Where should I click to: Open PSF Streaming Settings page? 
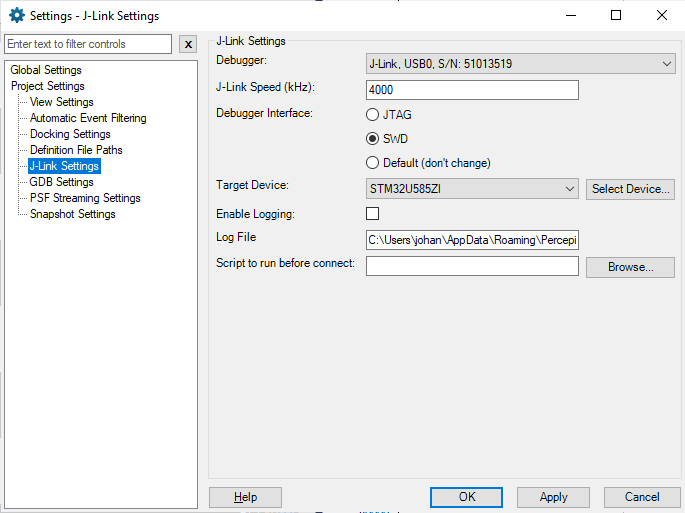click(85, 198)
